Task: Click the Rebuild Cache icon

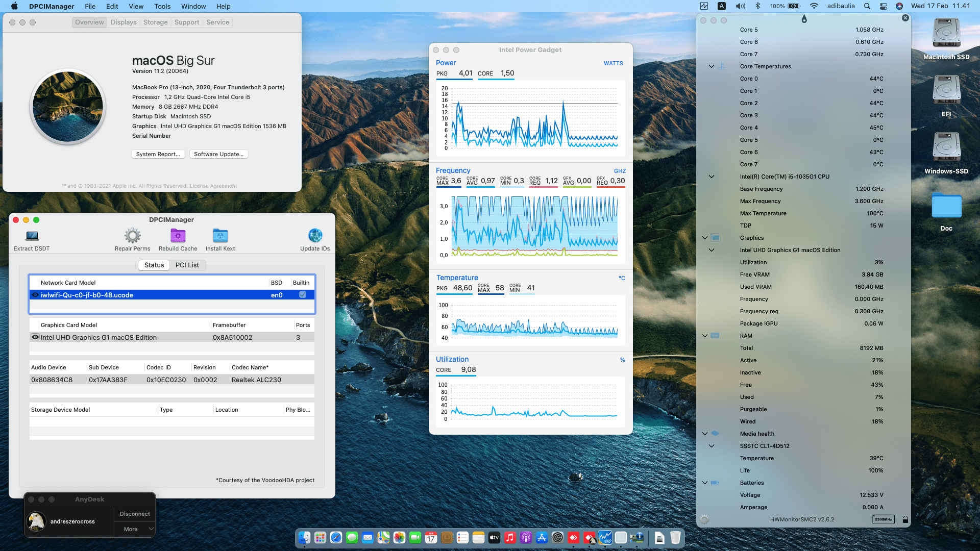Action: point(178,236)
